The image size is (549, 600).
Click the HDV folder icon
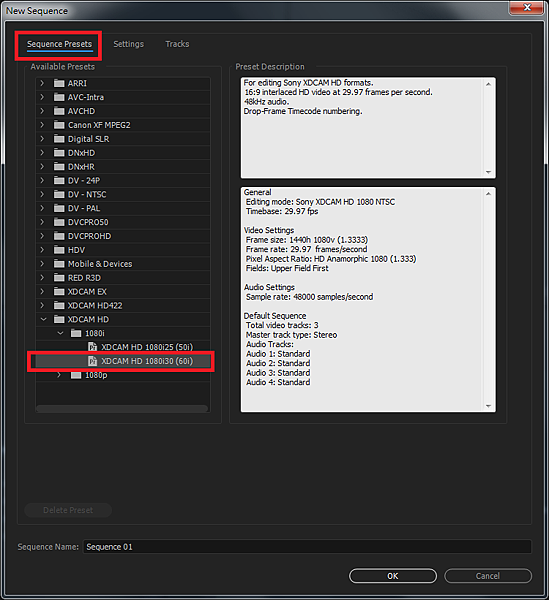pos(59,250)
